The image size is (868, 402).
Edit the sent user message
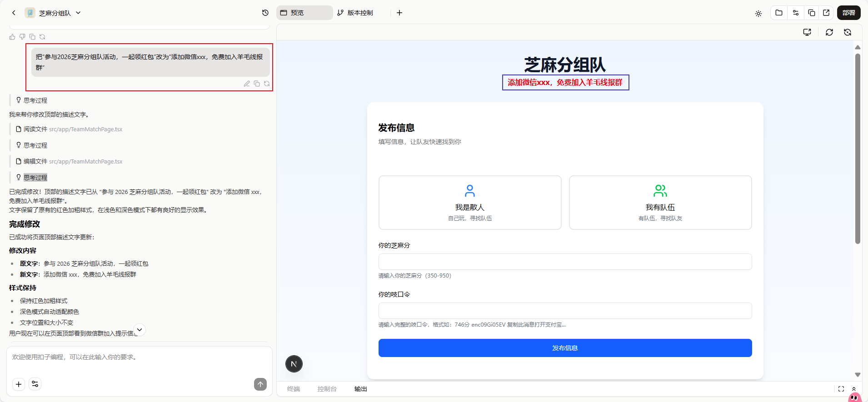pyautogui.click(x=247, y=84)
